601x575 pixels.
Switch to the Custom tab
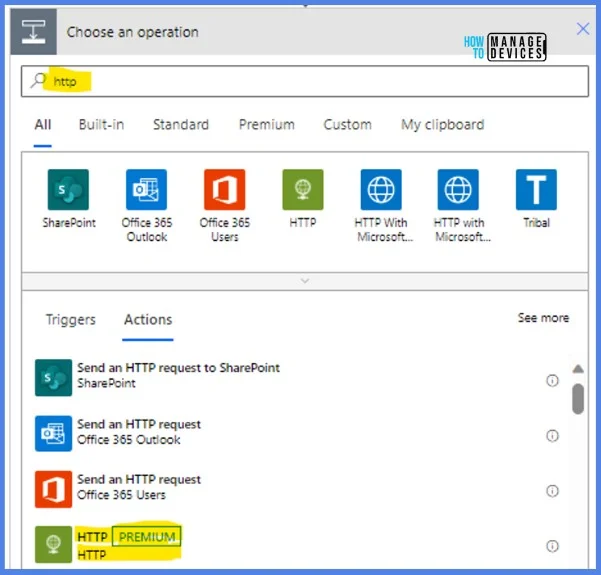[348, 125]
